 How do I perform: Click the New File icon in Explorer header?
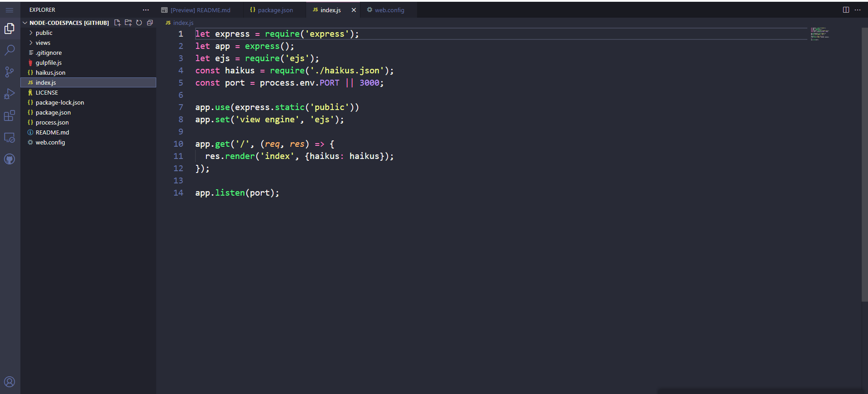(117, 23)
